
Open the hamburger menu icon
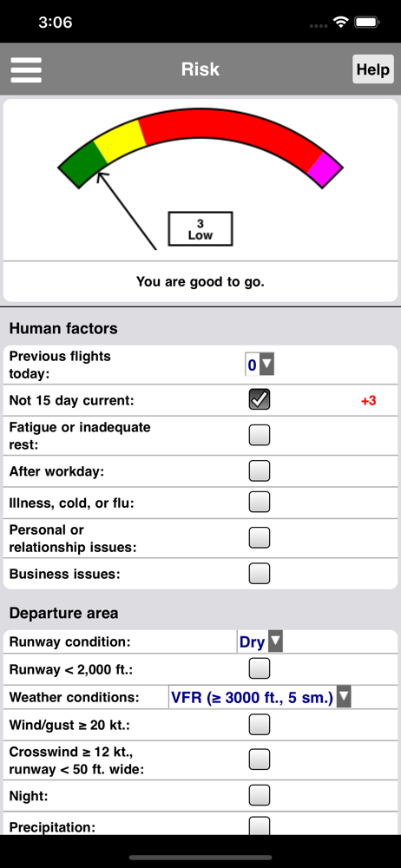click(x=26, y=69)
